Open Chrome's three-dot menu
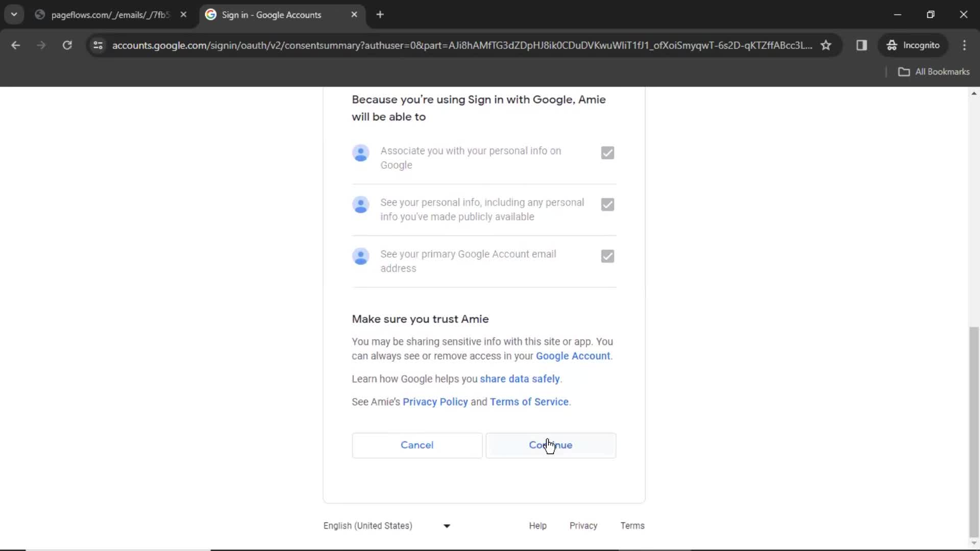The image size is (980, 551). coord(964,45)
